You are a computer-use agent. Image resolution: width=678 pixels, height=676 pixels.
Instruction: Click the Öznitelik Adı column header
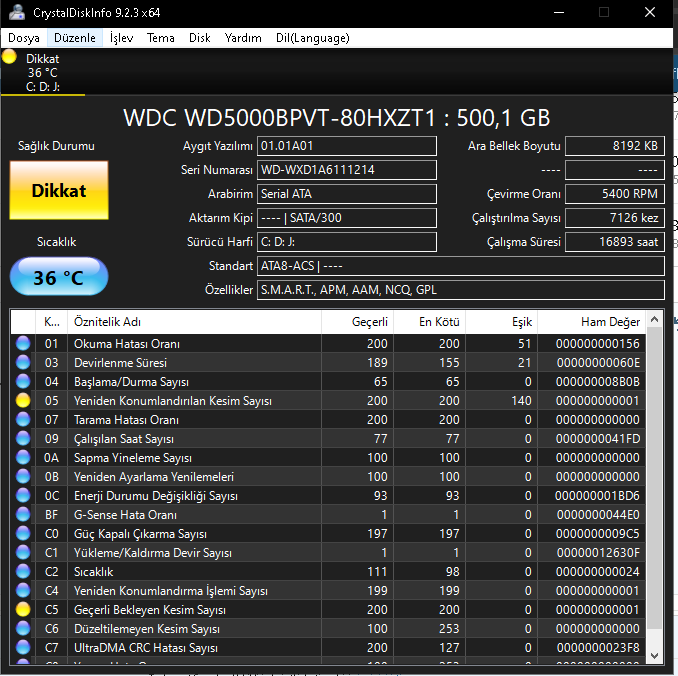pos(194,322)
